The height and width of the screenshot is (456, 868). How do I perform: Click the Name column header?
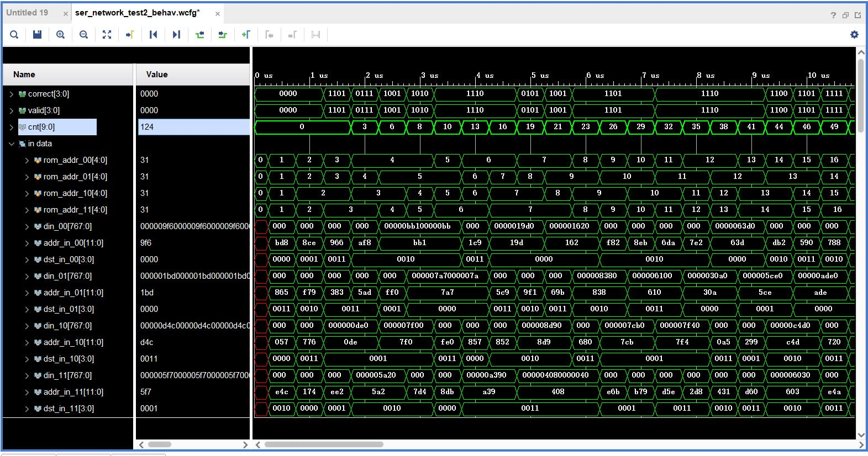coord(68,75)
